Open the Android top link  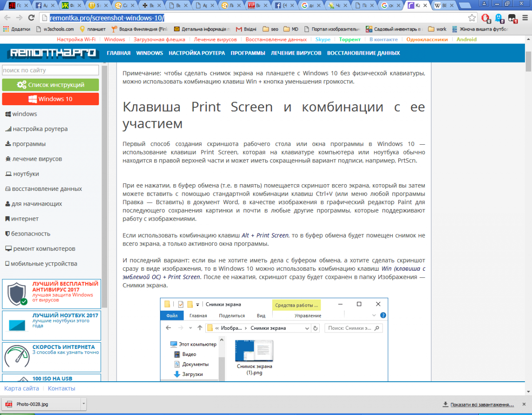tap(466, 40)
